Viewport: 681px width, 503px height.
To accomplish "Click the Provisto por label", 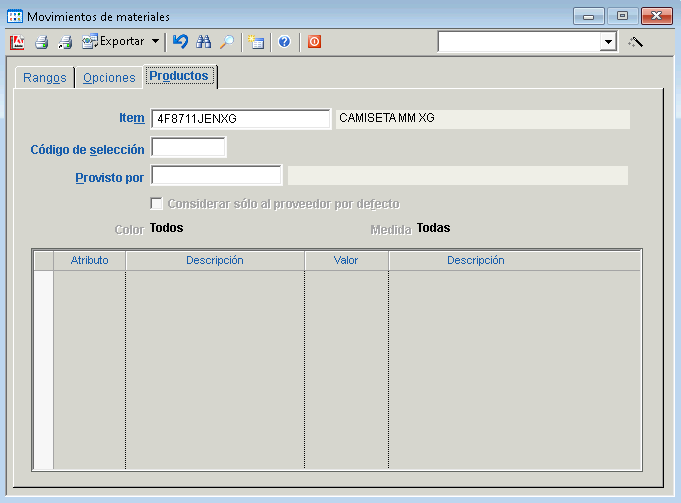I will [109, 177].
